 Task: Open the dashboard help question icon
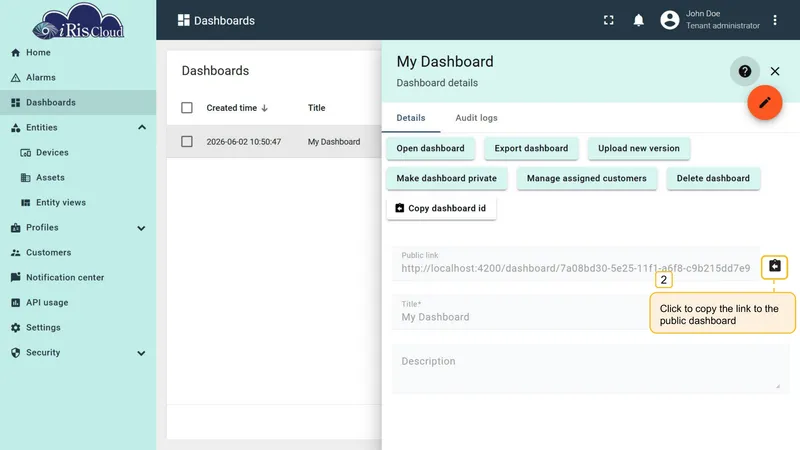(745, 71)
